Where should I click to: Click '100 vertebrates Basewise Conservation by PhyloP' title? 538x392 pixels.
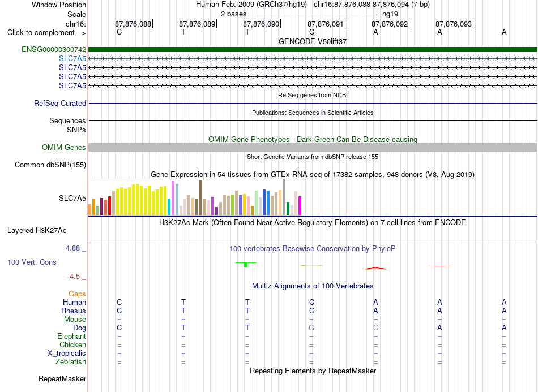pyautogui.click(x=313, y=249)
